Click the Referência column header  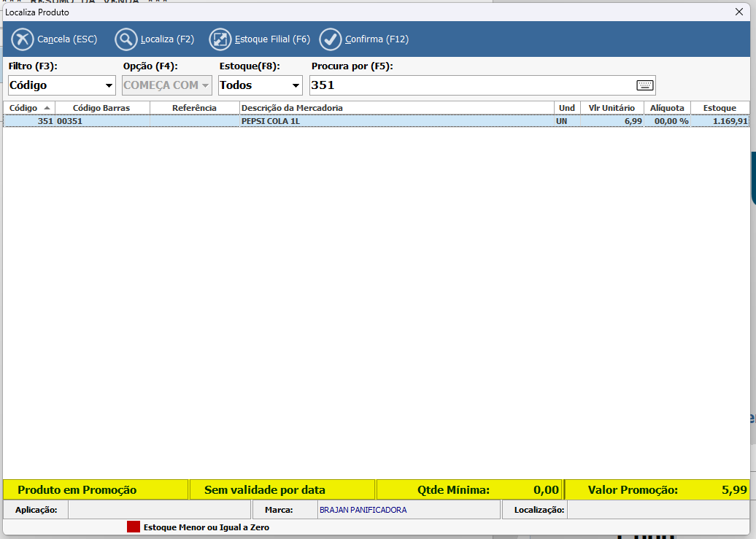tap(194, 108)
